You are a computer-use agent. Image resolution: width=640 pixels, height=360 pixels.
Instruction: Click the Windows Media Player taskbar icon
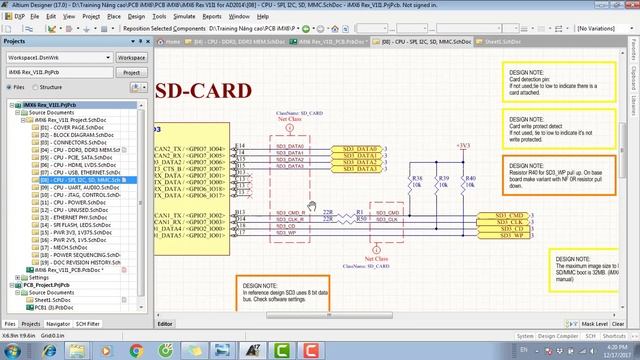coord(106,351)
